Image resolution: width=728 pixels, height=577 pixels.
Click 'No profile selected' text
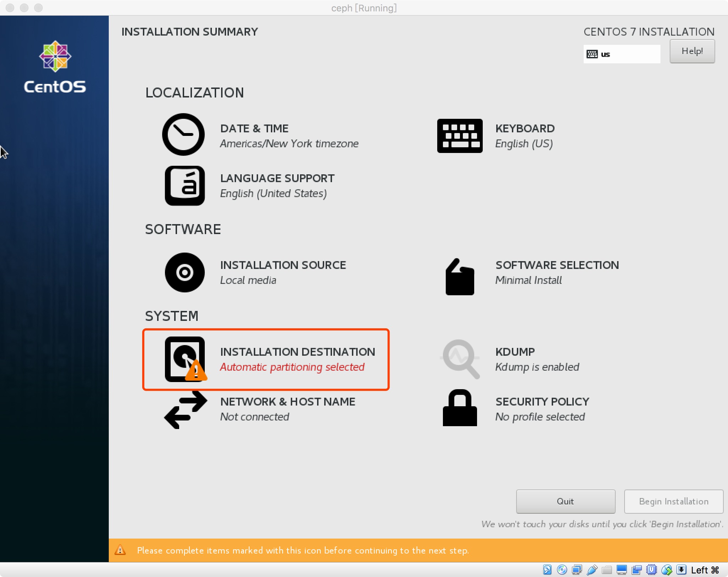(540, 417)
